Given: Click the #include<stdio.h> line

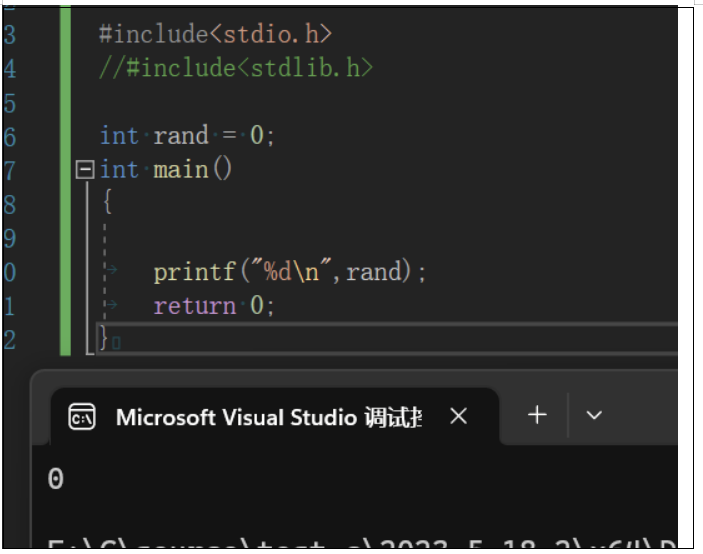Looking at the screenshot, I should click(215, 35).
